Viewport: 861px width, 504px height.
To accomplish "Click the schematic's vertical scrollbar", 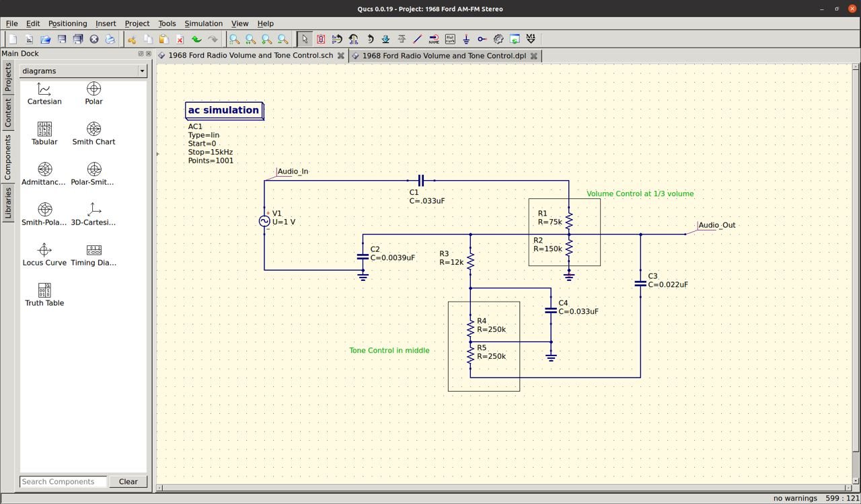I will [x=856, y=269].
